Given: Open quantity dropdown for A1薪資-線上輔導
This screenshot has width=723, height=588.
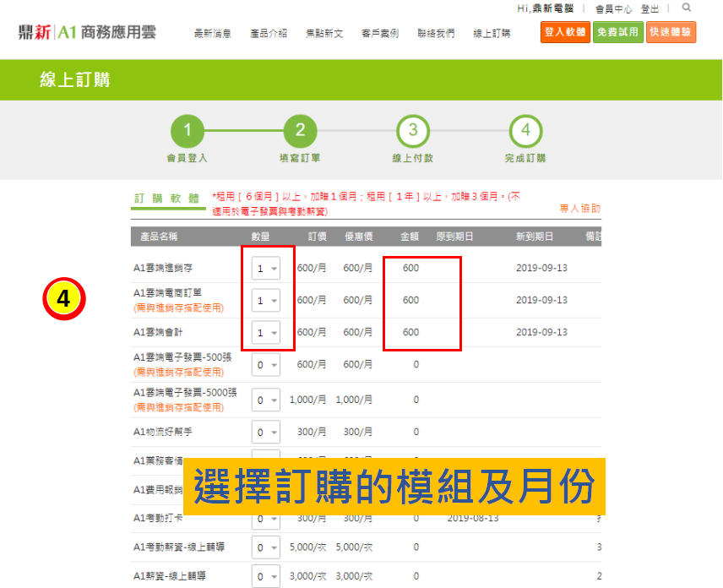Looking at the screenshot, I should coord(266,576).
